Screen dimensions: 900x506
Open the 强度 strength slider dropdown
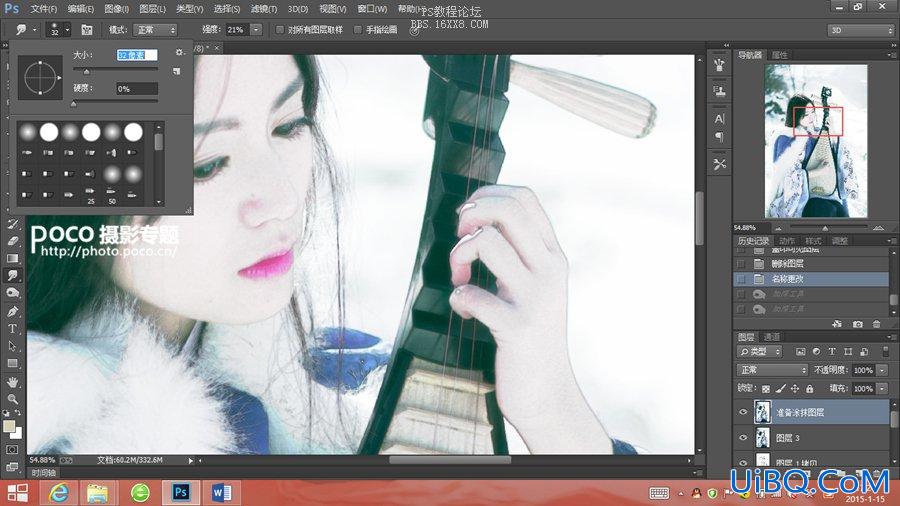[x=256, y=30]
